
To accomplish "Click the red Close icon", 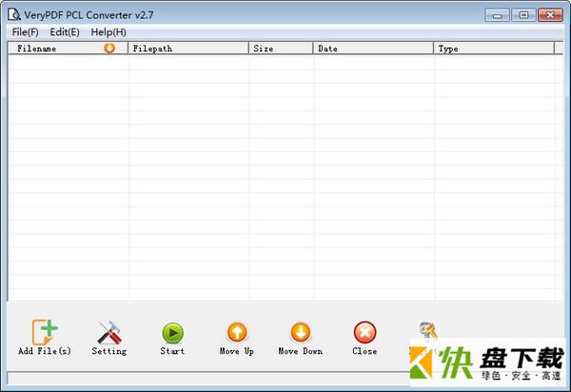I will point(364,332).
